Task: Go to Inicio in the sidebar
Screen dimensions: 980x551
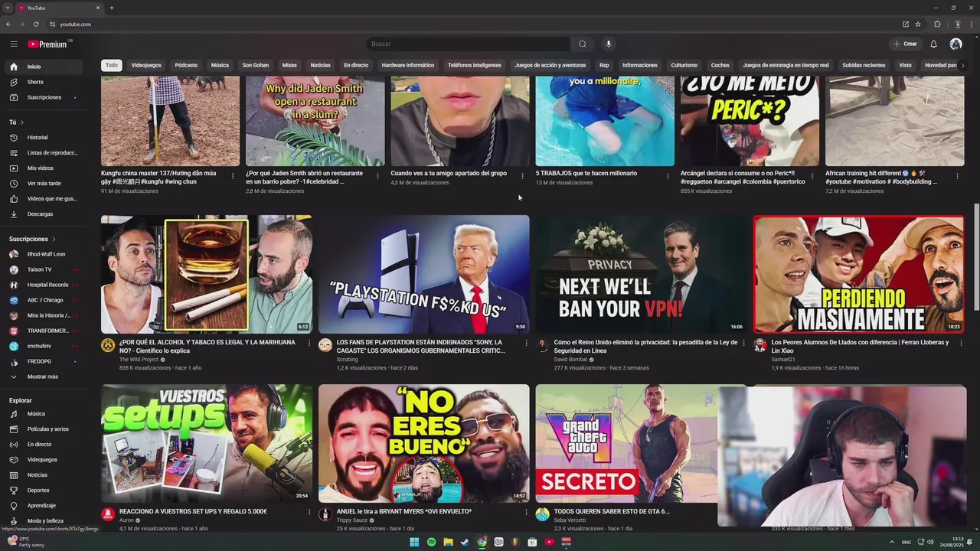Action: pos(43,67)
